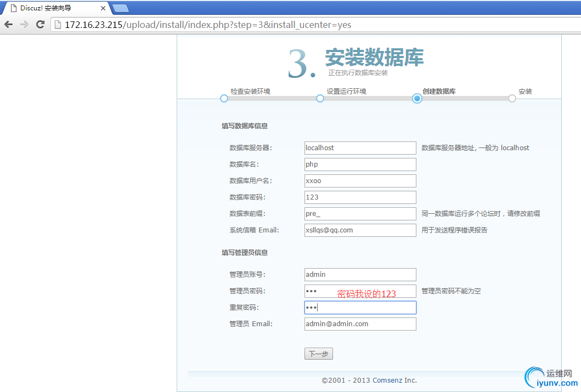Viewport: 581px width, 392px height.
Task: Click the 数据库密码 field containing 123
Action: click(360, 197)
